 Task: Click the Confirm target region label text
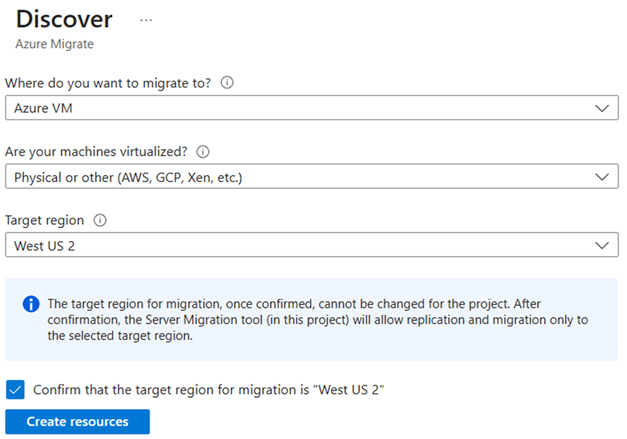[x=209, y=390]
